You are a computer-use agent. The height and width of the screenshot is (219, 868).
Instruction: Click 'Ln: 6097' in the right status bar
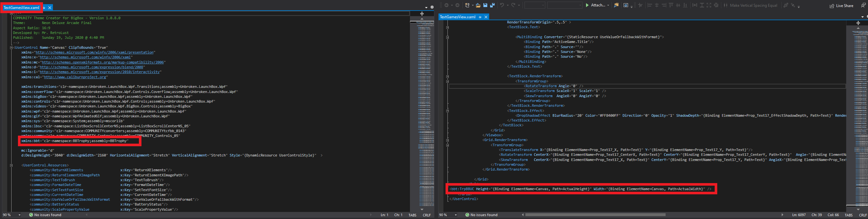pyautogui.click(x=799, y=215)
